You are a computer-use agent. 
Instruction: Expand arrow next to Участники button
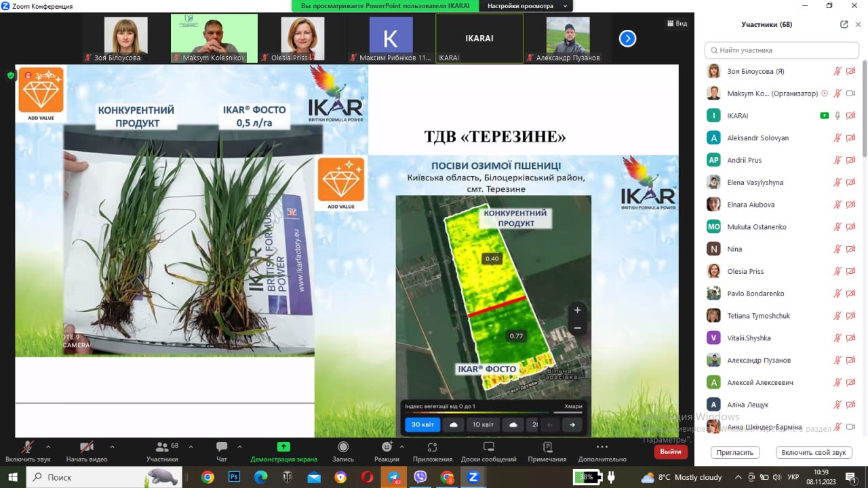191,447
